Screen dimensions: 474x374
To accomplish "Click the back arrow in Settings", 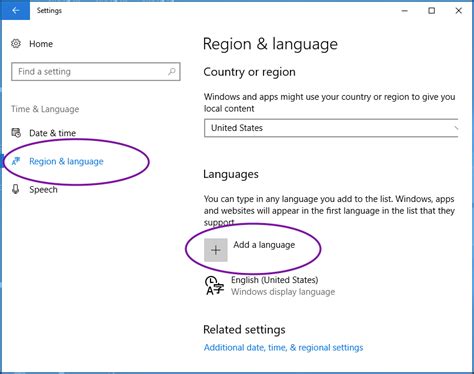I will point(15,10).
